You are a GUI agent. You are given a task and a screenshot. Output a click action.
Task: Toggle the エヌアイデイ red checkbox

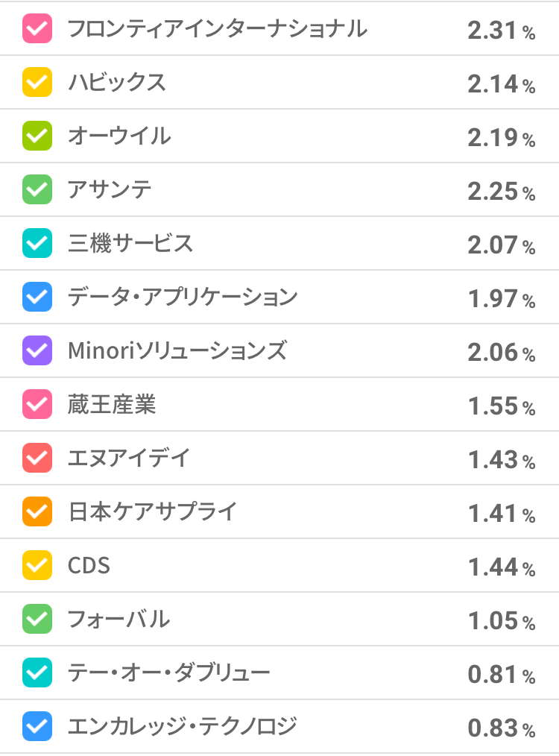tap(37, 459)
